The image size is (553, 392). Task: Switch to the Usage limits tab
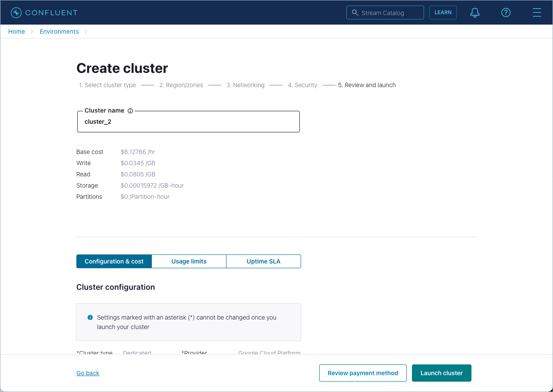[189, 261]
